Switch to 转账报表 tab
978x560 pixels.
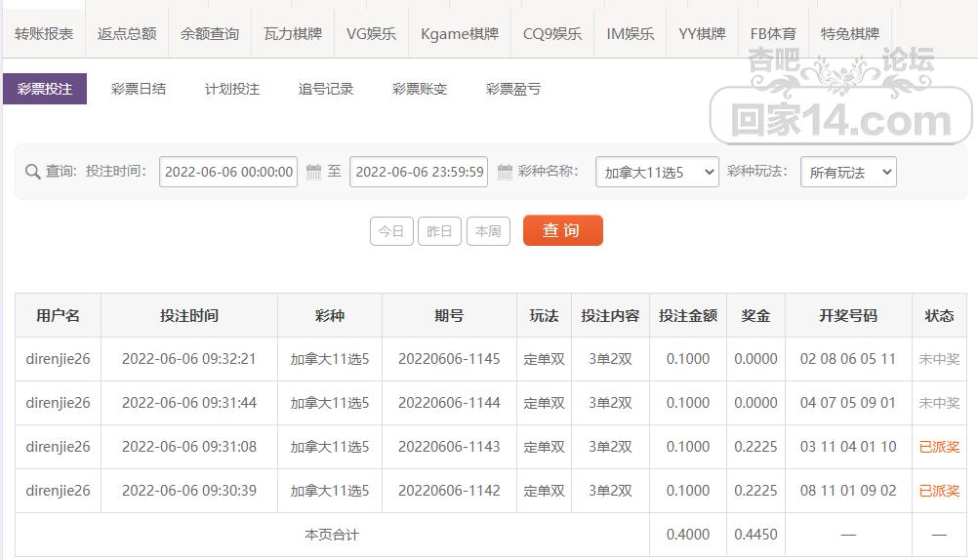click(x=44, y=34)
